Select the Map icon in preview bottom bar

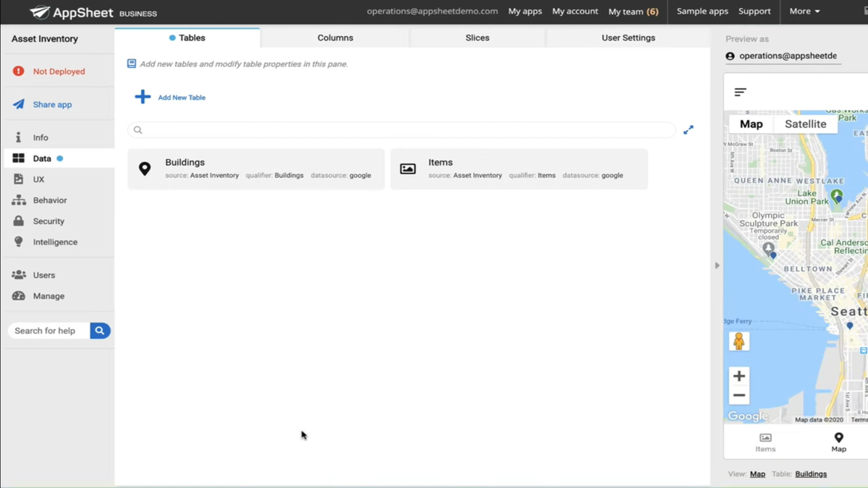click(x=838, y=442)
